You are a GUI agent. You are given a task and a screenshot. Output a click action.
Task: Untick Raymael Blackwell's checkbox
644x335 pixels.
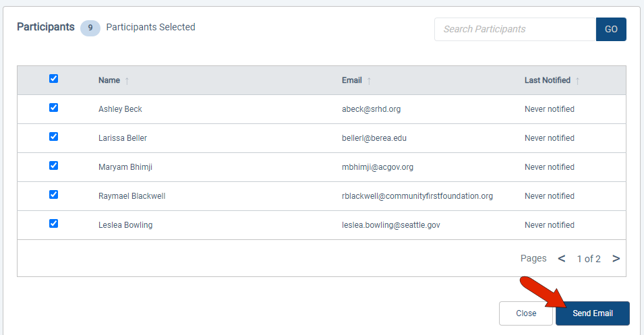point(54,195)
